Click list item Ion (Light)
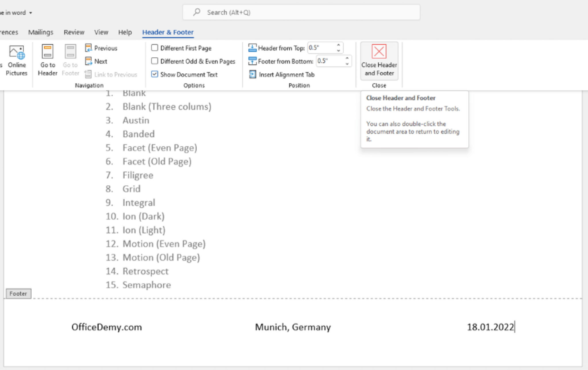Image resolution: width=588 pixels, height=370 pixels. [x=144, y=230]
